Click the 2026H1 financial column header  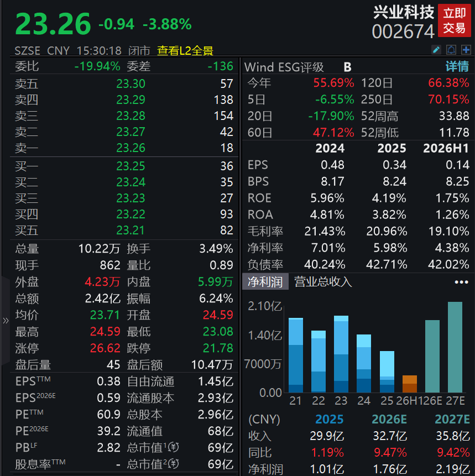click(446, 148)
